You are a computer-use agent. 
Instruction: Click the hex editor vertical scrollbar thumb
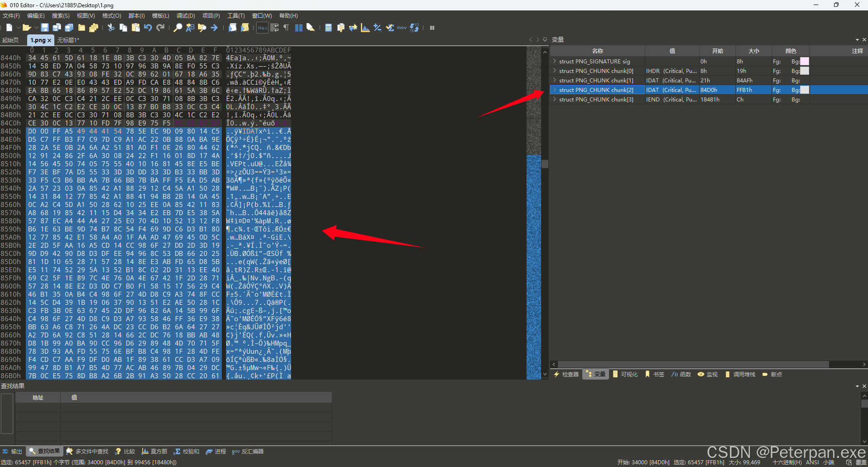545,164
